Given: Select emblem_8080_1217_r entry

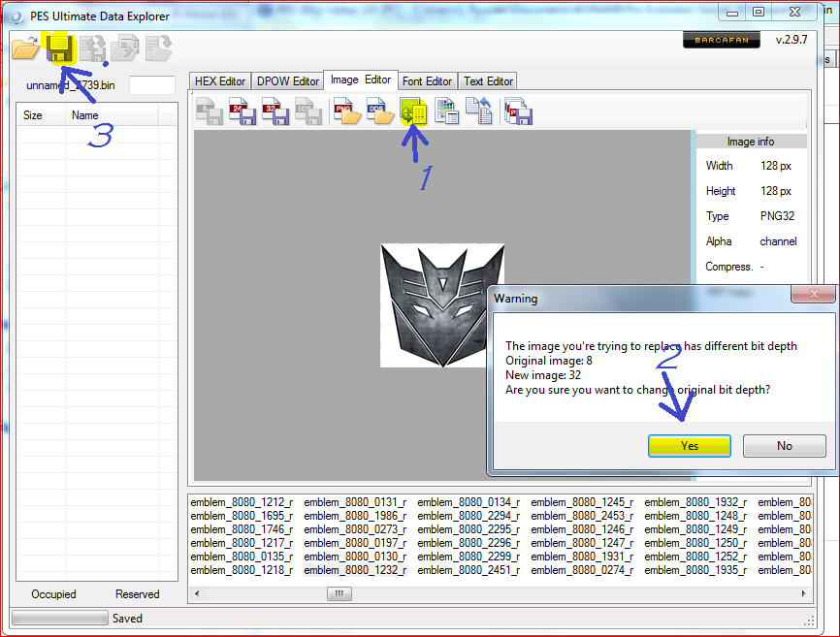Looking at the screenshot, I should (242, 543).
